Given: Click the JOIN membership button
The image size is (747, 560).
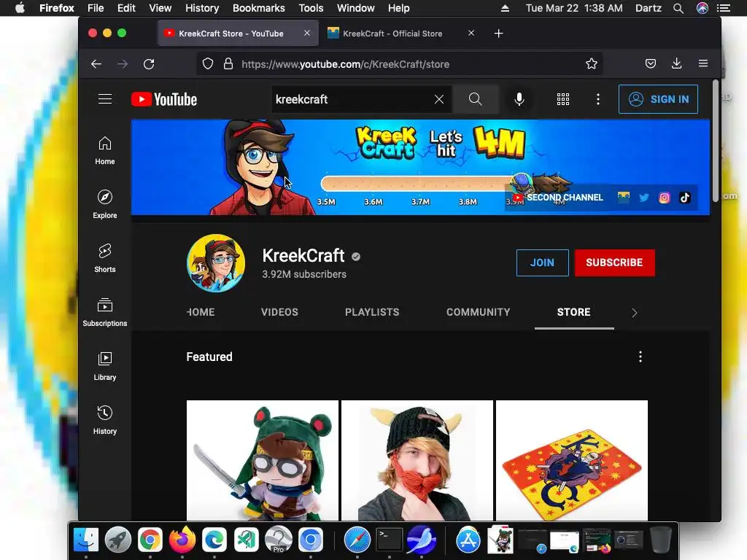Looking at the screenshot, I should tap(542, 262).
